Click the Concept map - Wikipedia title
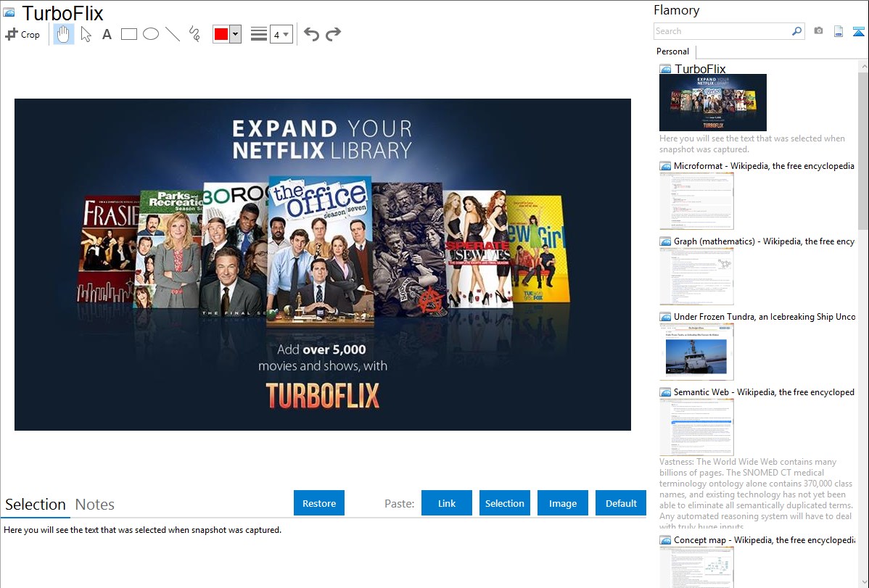Image resolution: width=869 pixels, height=588 pixels. pos(764,539)
